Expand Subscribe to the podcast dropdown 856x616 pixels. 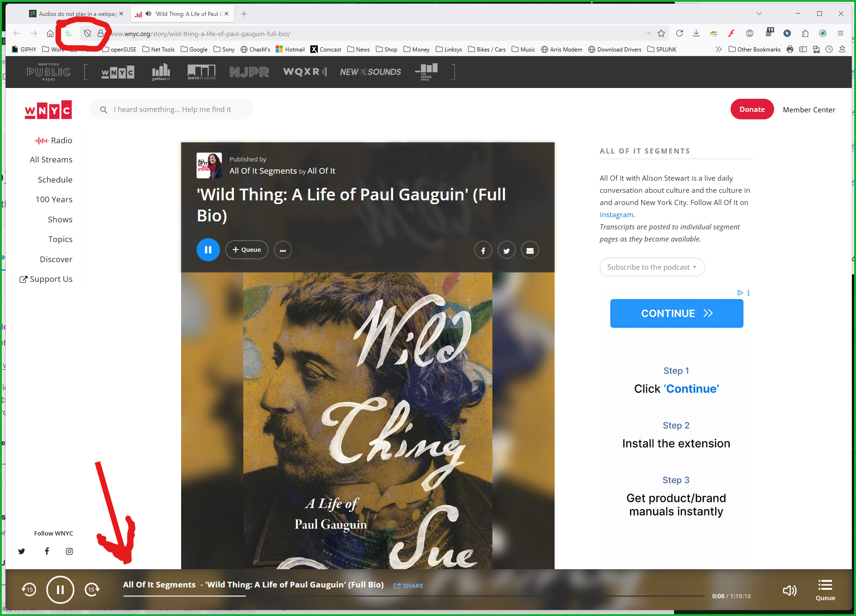tap(652, 267)
